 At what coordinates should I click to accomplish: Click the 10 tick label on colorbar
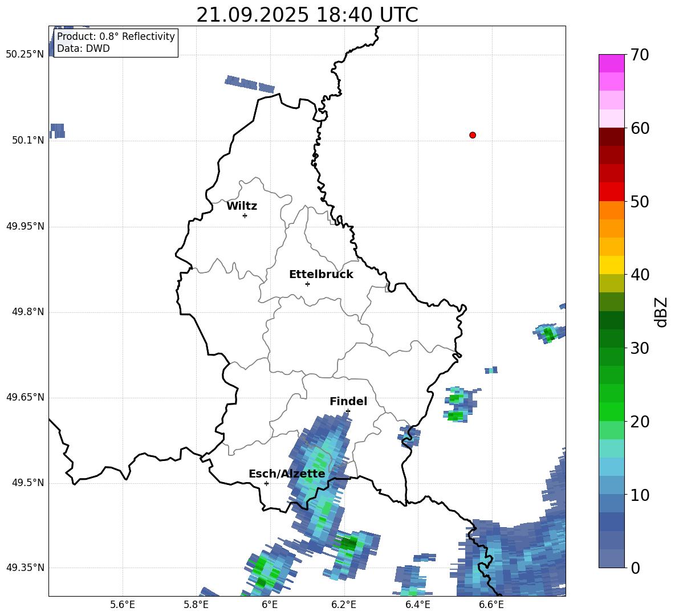640,495
